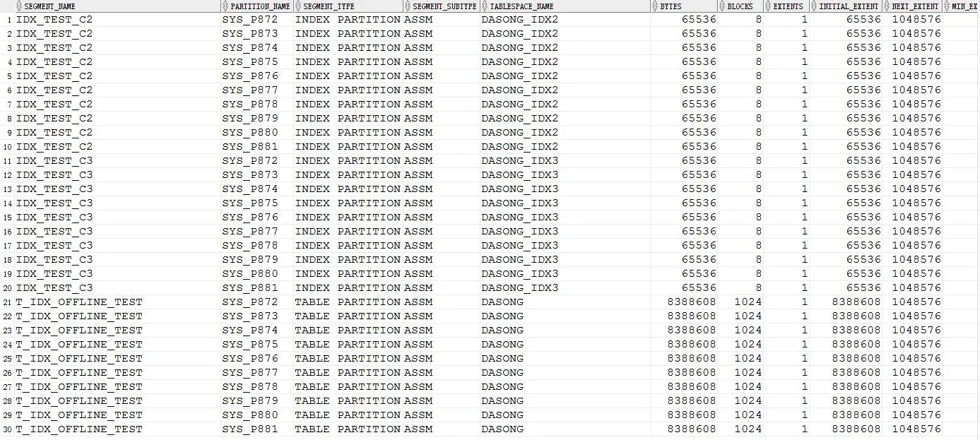Image resolution: width=980 pixels, height=440 pixels.
Task: Click initial extent 65536 in row 10
Action: point(863,146)
